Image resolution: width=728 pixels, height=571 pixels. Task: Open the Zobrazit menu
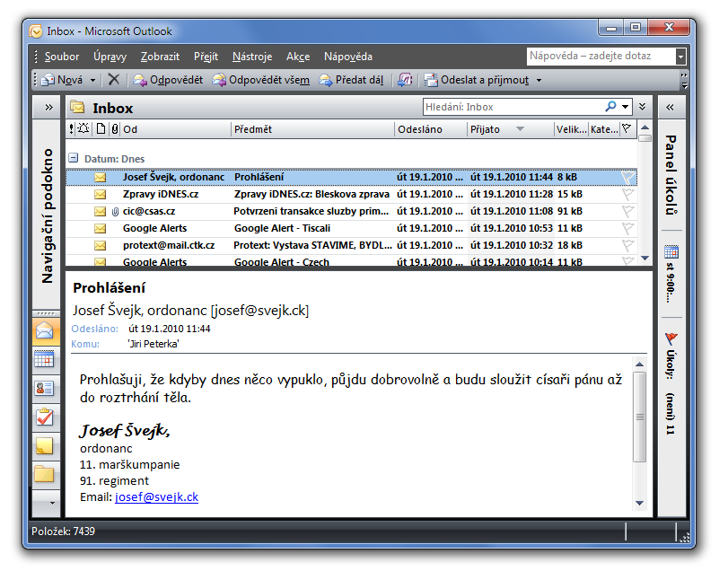pos(160,57)
